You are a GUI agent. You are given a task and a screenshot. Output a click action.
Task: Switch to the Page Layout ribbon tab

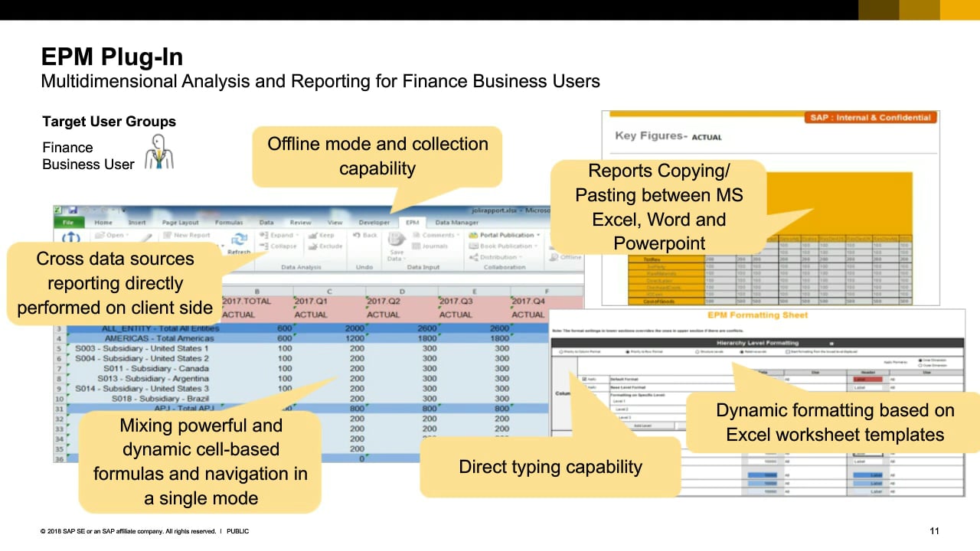(180, 223)
